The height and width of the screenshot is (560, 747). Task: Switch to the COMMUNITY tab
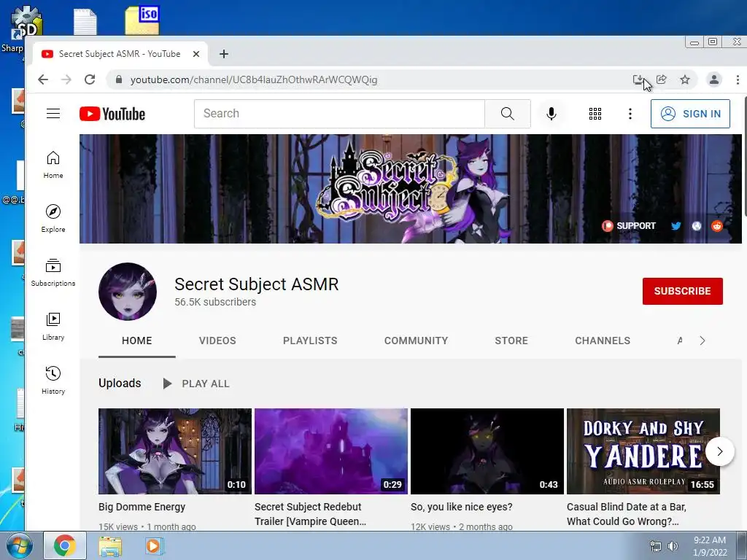pyautogui.click(x=416, y=341)
